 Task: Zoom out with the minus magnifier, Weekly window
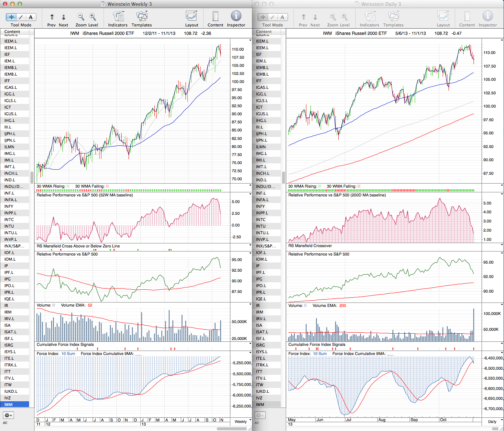point(81,17)
